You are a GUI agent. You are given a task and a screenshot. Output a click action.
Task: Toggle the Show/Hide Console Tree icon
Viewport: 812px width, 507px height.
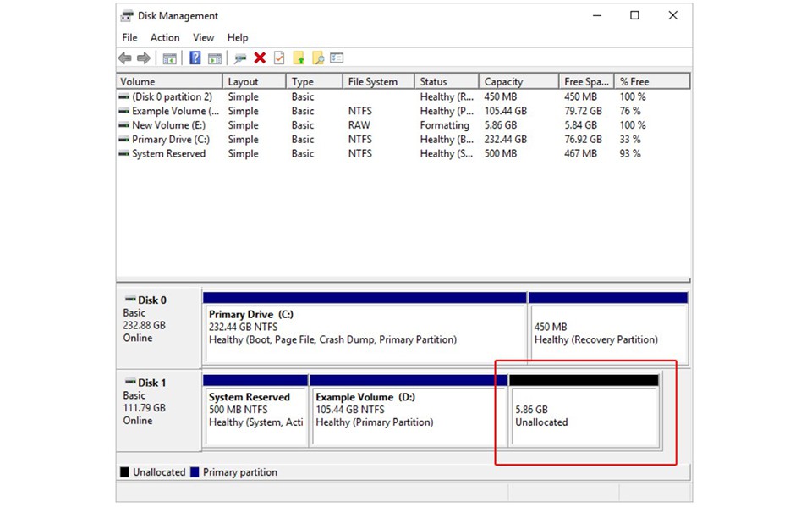pyautogui.click(x=169, y=58)
